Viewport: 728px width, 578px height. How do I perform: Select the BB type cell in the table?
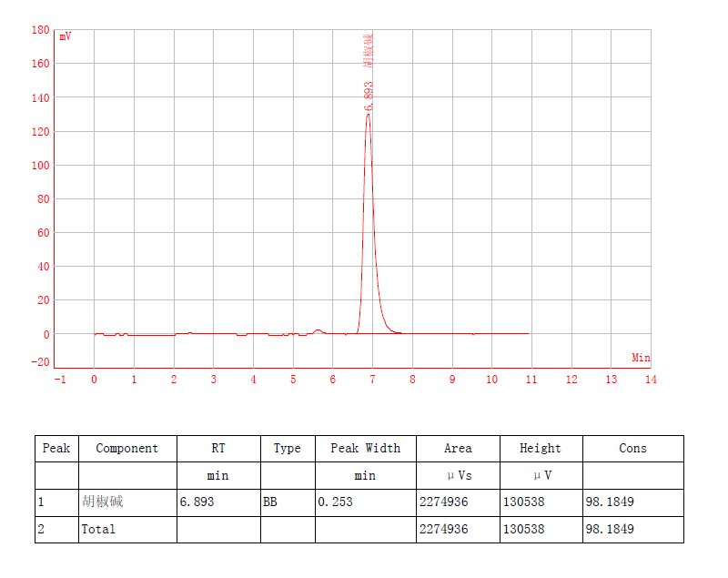[269, 502]
